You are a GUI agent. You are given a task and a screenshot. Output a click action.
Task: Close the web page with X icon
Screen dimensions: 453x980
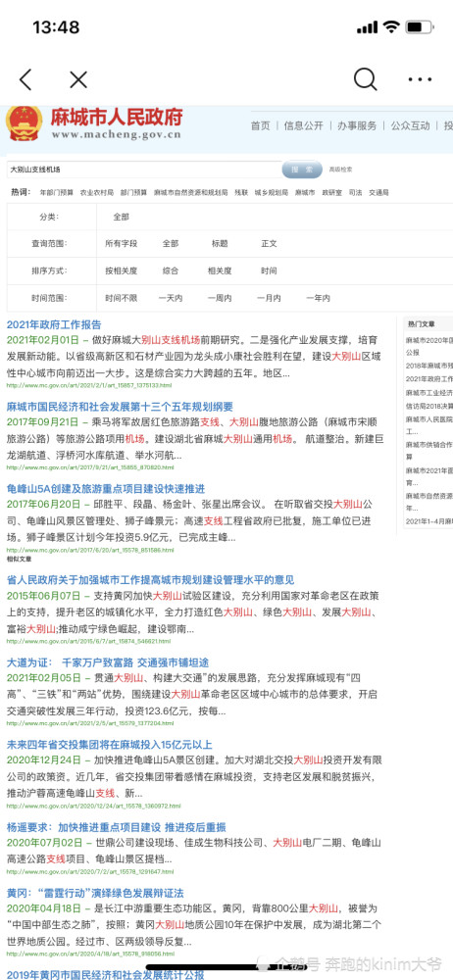78,79
